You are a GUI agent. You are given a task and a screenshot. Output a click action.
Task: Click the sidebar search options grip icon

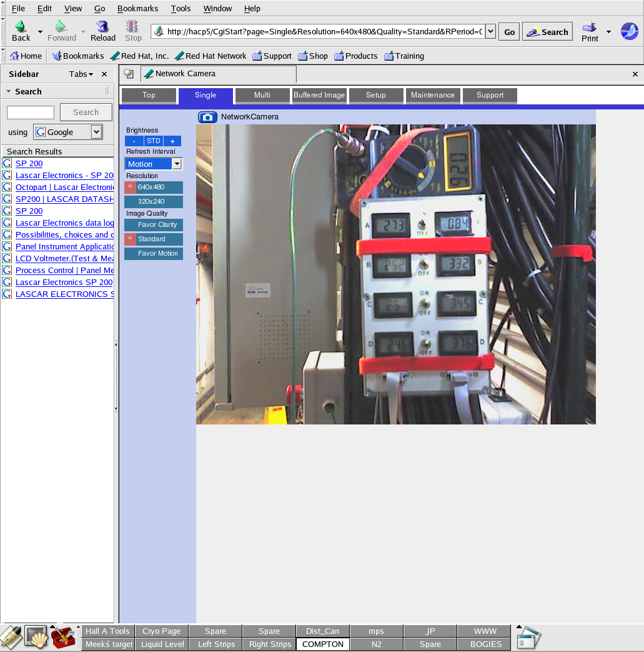[107, 91]
